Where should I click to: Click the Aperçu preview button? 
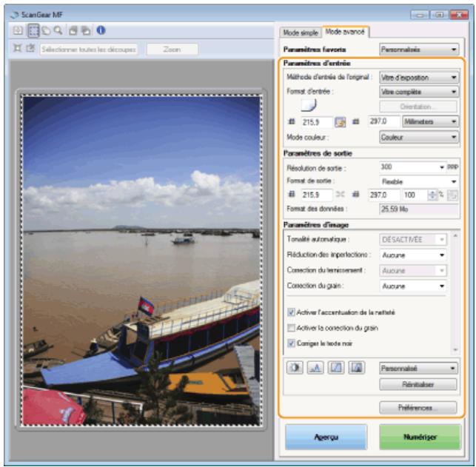tap(326, 437)
